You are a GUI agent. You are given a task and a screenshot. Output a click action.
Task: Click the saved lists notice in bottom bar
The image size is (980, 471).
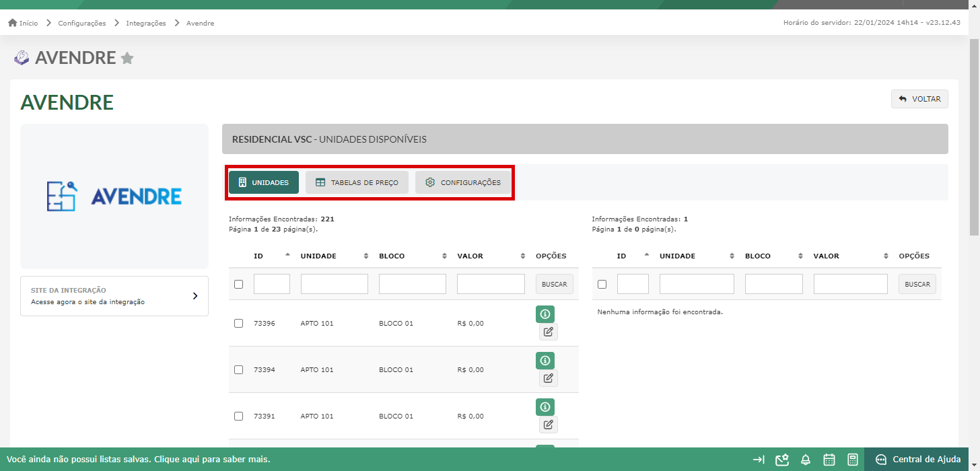coord(139,460)
